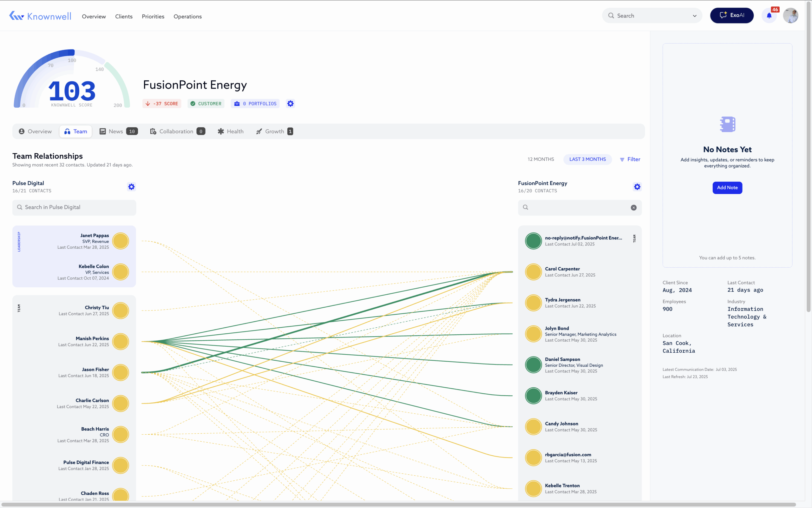
Task: Switch to the Growth tab
Action: (x=274, y=131)
